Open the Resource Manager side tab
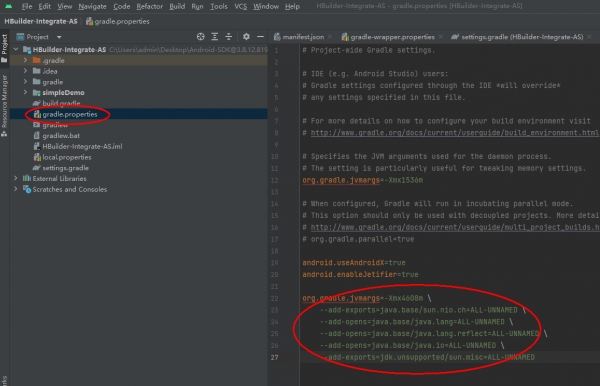The height and width of the screenshot is (386, 600). [x=5, y=105]
